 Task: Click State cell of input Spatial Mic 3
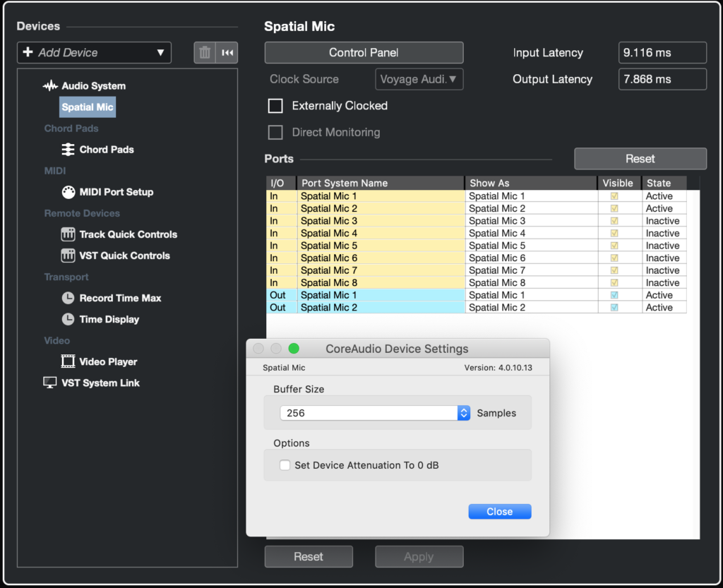tap(664, 221)
